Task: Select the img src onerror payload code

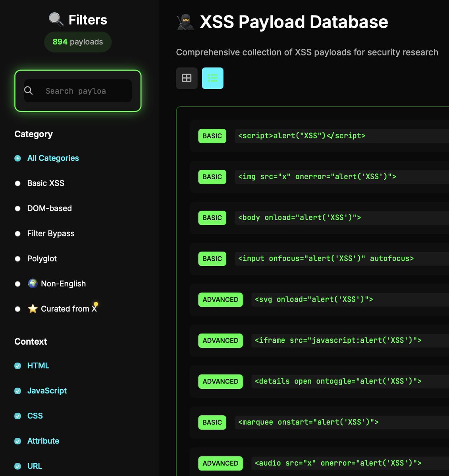Action: pyautogui.click(x=317, y=177)
